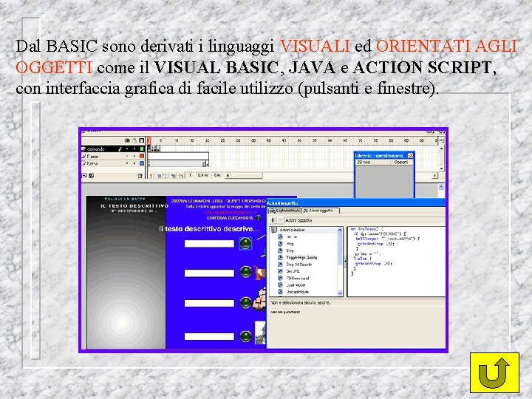Click the timeline scroll right arrow

pyautogui.click(x=435, y=175)
